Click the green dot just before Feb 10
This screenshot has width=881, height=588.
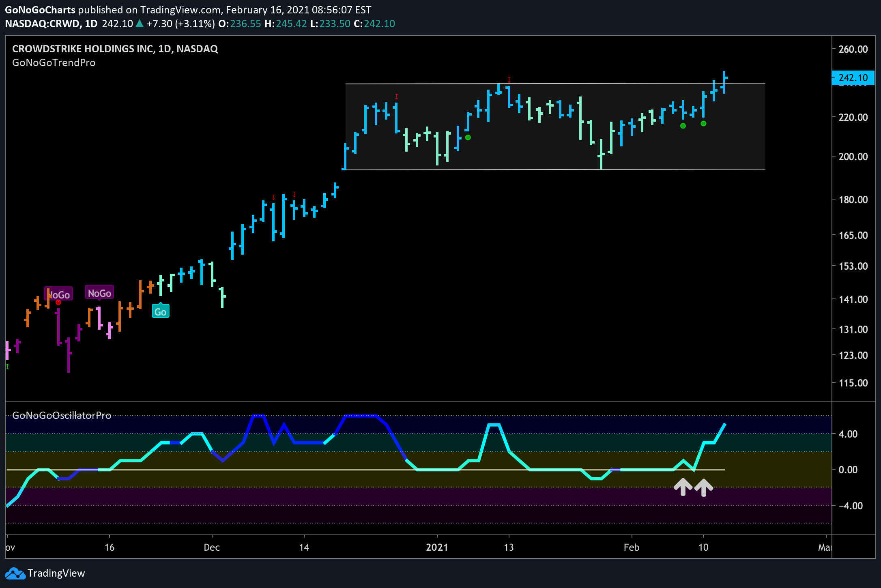click(683, 126)
